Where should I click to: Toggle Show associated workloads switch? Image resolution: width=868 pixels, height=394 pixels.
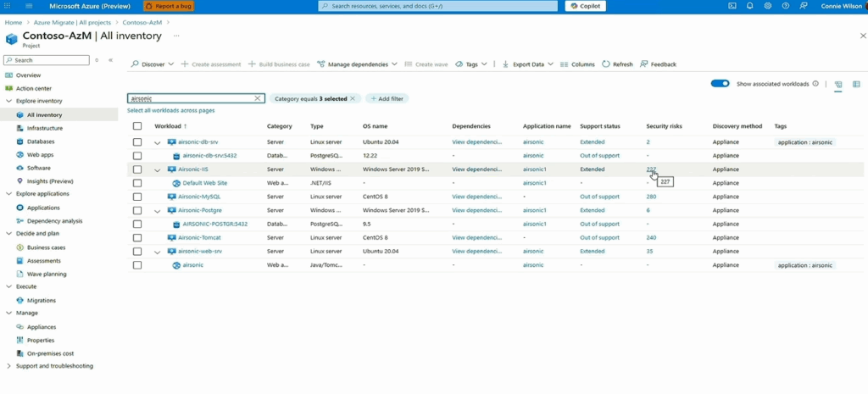(720, 84)
